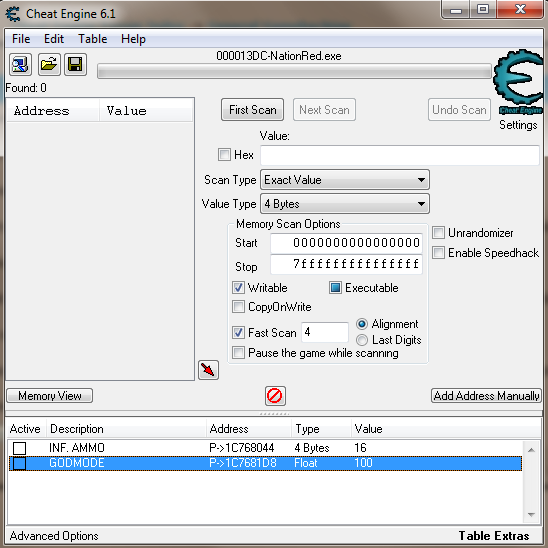548x548 pixels.
Task: Click the INF. AMMO value 16
Action: point(360,448)
